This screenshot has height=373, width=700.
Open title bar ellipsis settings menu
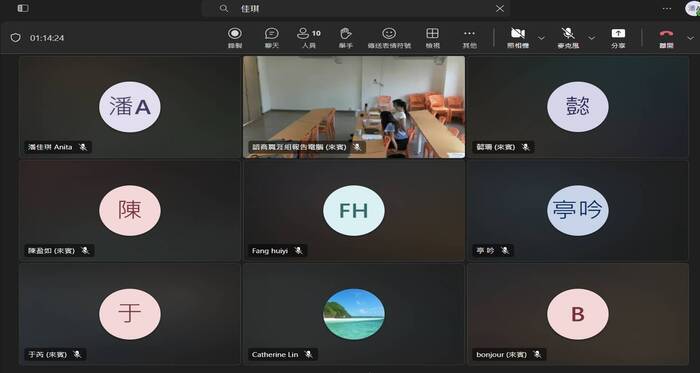[667, 8]
